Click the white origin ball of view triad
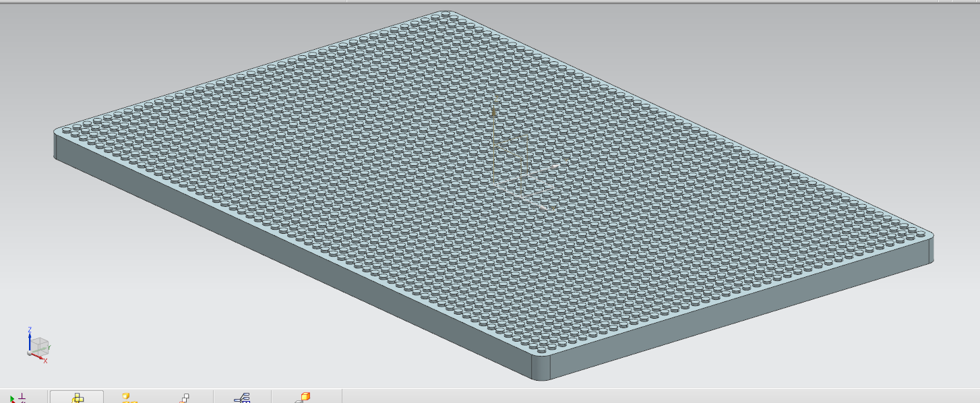Screen dimensions: 980x403 (x=30, y=353)
